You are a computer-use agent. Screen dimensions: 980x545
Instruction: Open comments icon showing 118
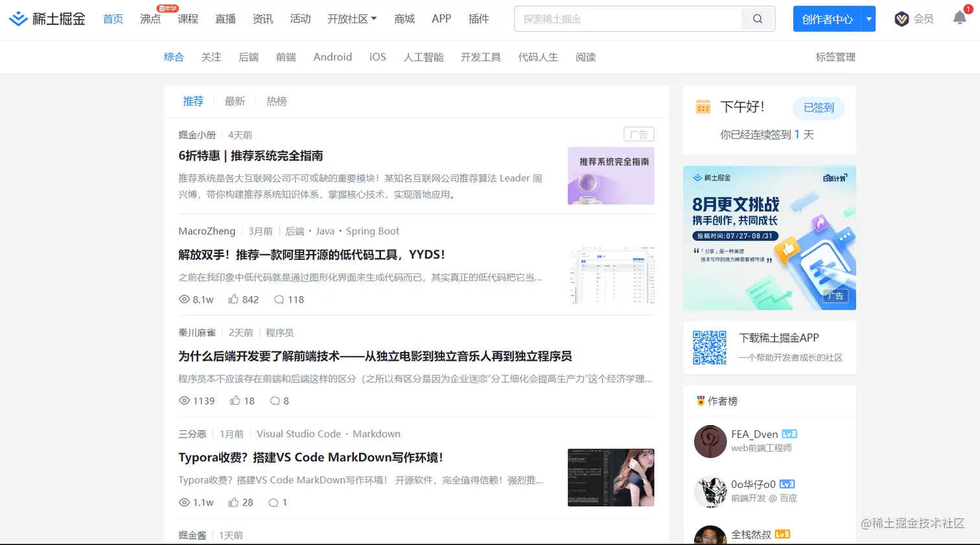pyautogui.click(x=279, y=299)
